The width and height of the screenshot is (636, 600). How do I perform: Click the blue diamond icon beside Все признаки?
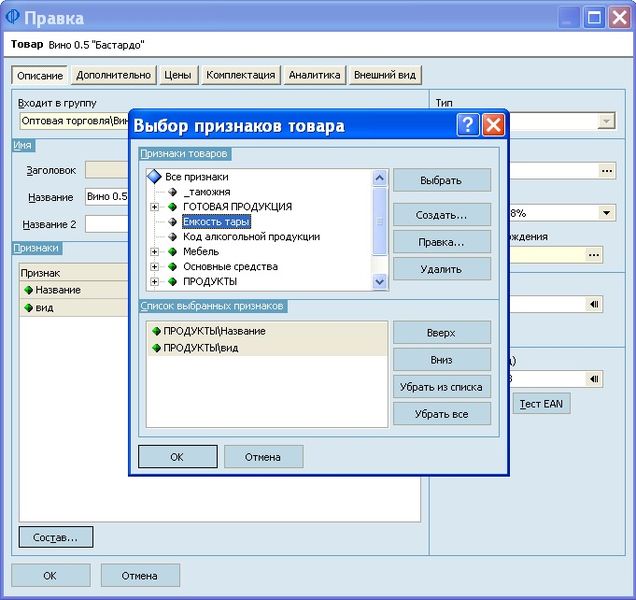point(155,176)
